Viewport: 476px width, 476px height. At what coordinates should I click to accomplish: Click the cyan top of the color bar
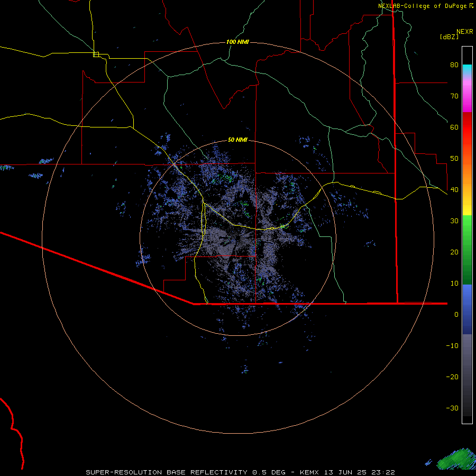point(467,69)
